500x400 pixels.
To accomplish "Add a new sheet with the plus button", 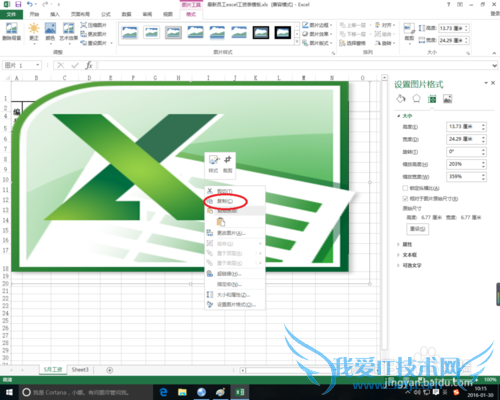I will 109,370.
